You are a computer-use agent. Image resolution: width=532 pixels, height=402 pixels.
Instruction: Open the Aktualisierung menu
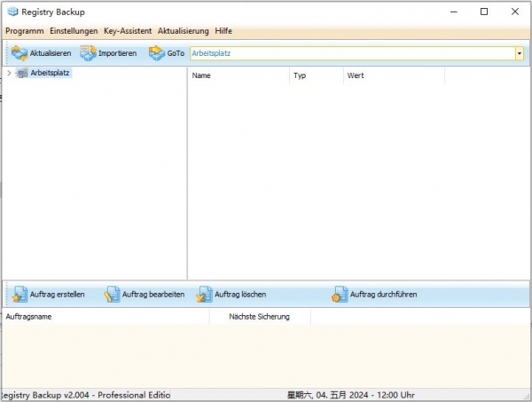tap(184, 31)
